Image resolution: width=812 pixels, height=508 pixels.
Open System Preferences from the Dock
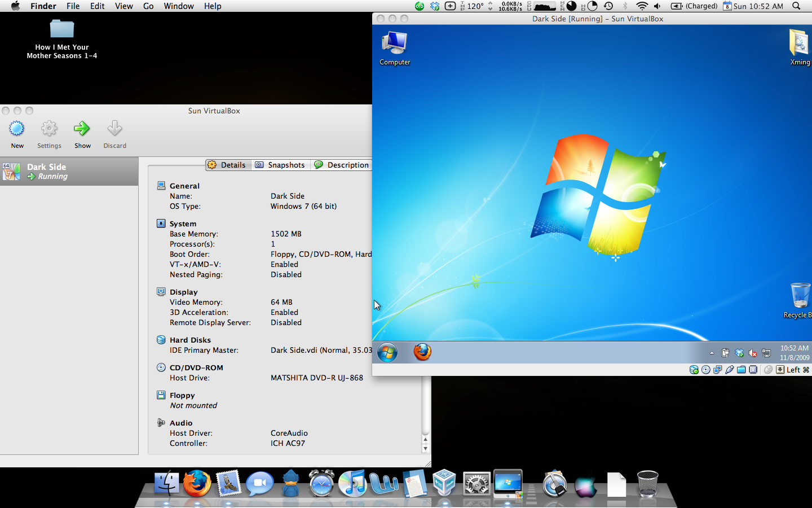476,484
